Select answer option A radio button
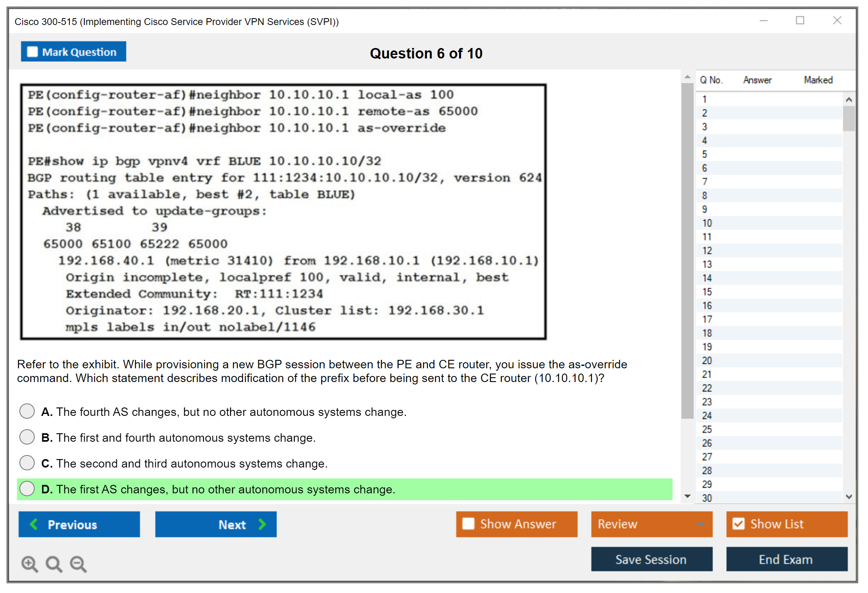 [27, 411]
